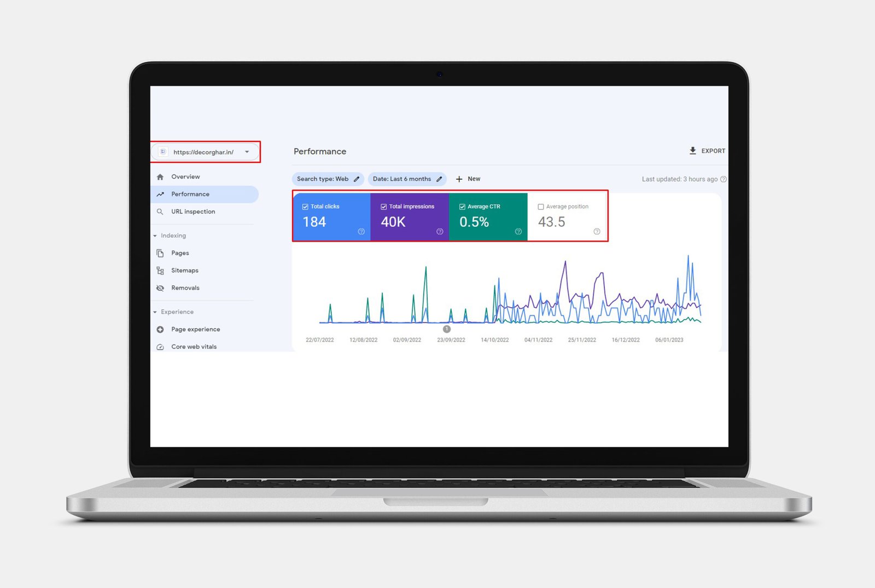The width and height of the screenshot is (875, 588).
Task: Open the Removals report
Action: 185,288
